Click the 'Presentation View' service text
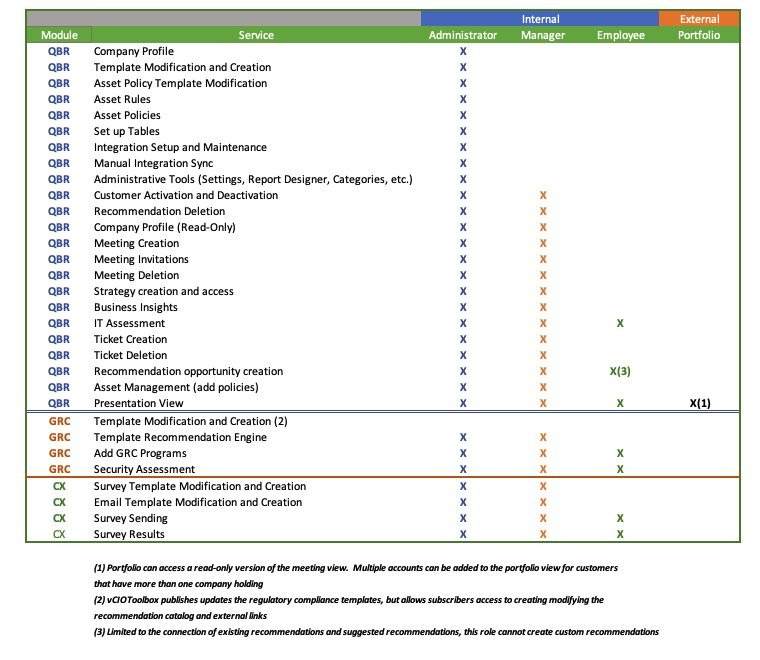Image resolution: width=760 pixels, height=660 pixels. (139, 403)
